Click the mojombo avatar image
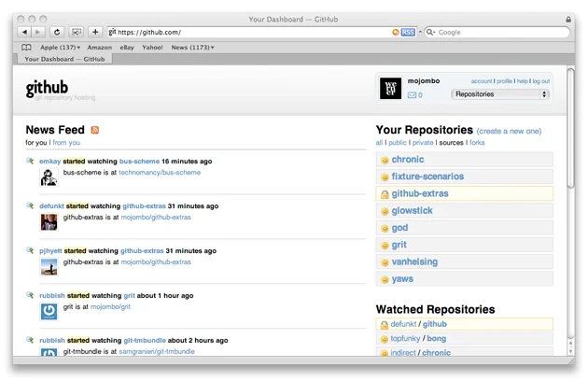 click(x=390, y=88)
